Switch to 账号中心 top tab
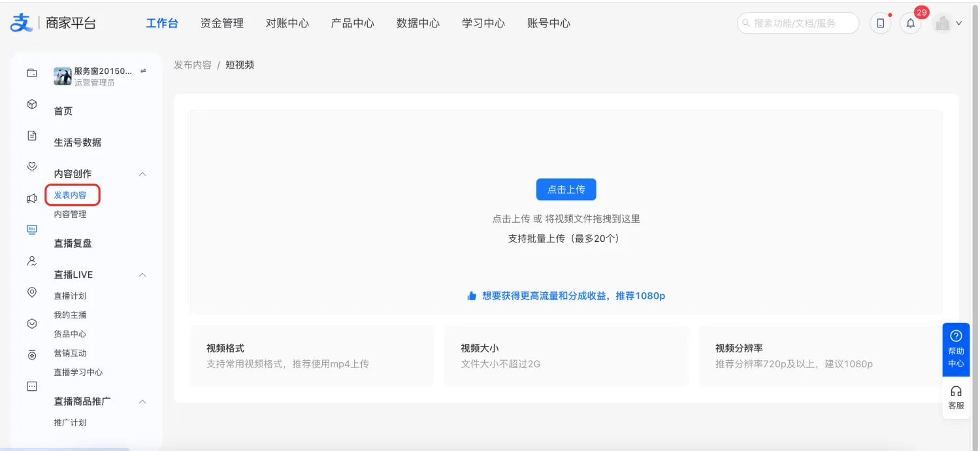The width and height of the screenshot is (980, 451). point(549,24)
